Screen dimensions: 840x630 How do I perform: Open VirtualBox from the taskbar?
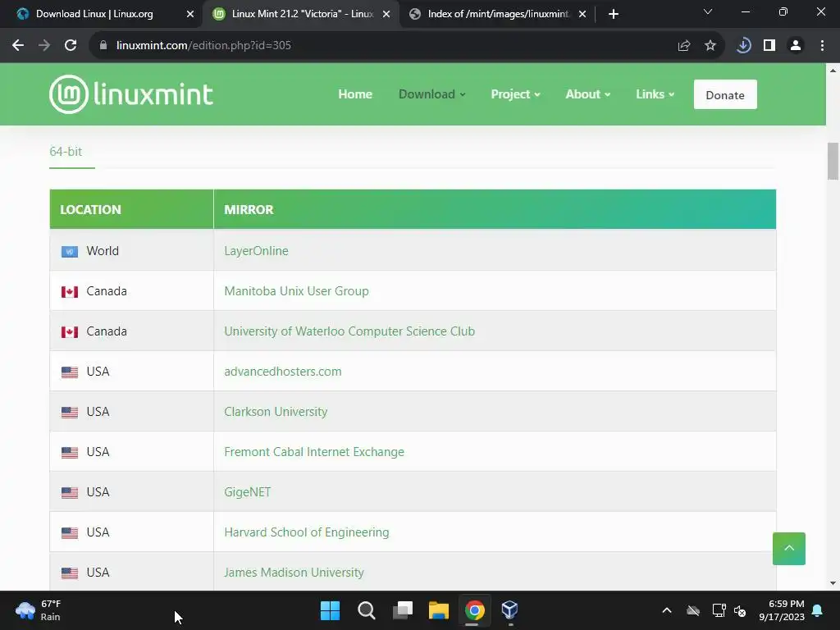tap(509, 610)
